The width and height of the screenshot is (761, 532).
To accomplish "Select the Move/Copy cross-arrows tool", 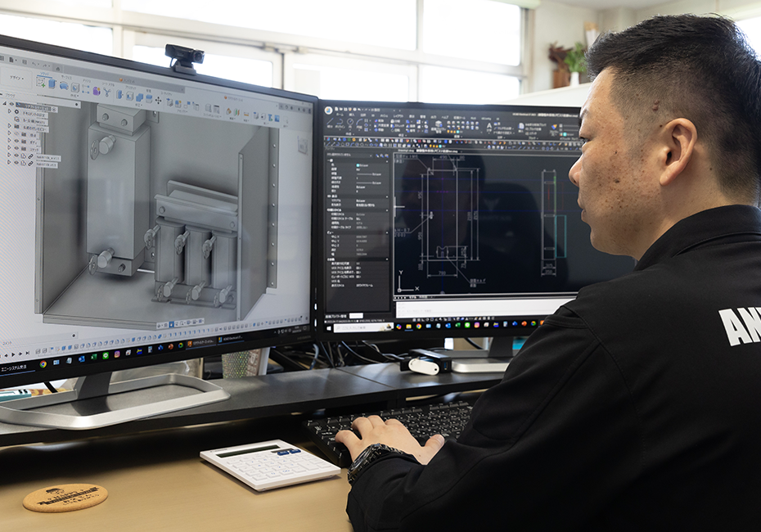I will tap(158, 100).
